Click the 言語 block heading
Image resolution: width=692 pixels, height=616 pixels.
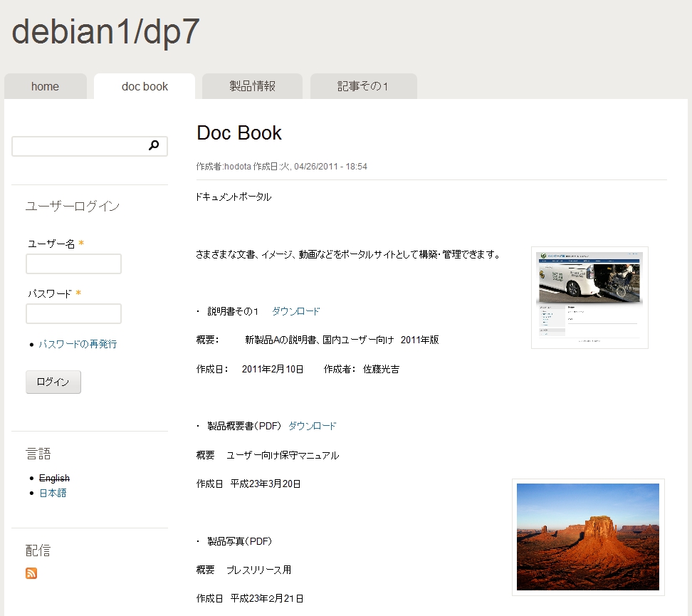(38, 454)
